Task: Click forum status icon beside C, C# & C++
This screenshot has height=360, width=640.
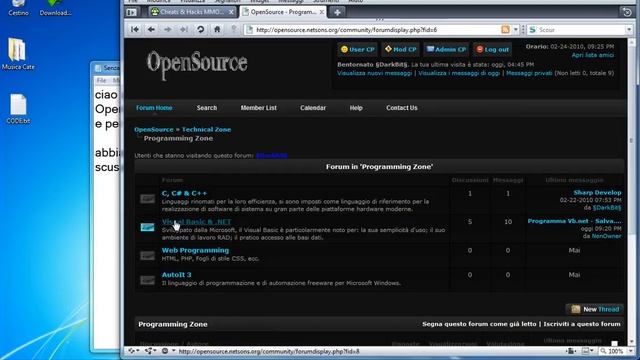Action: click(x=147, y=199)
